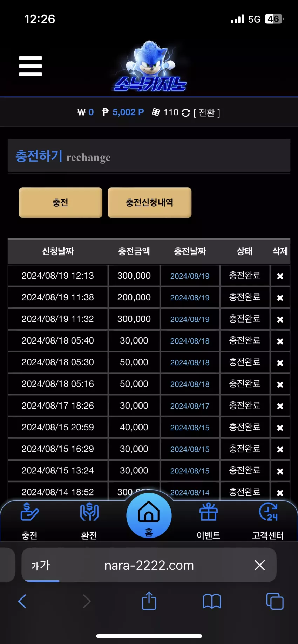Delete the 2024/08/19 12:13 record
The image size is (298, 644).
pos(280,276)
